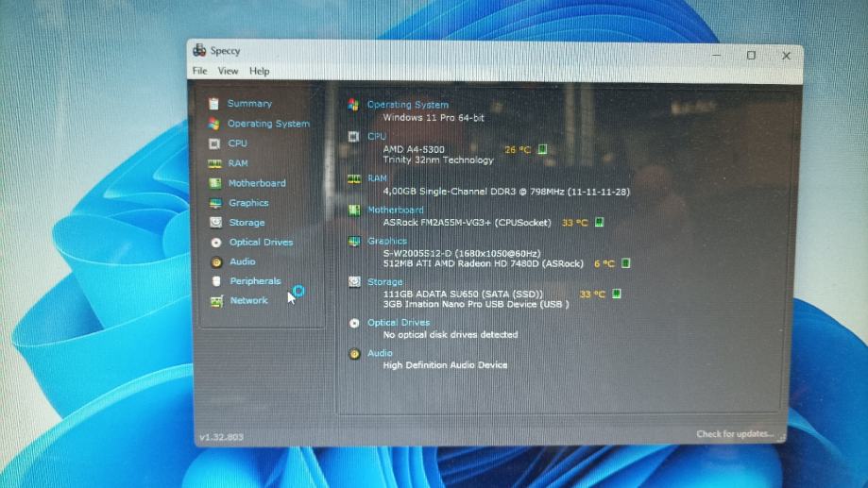Select Network in the sidebar list
This screenshot has width=868, height=488.
[249, 300]
